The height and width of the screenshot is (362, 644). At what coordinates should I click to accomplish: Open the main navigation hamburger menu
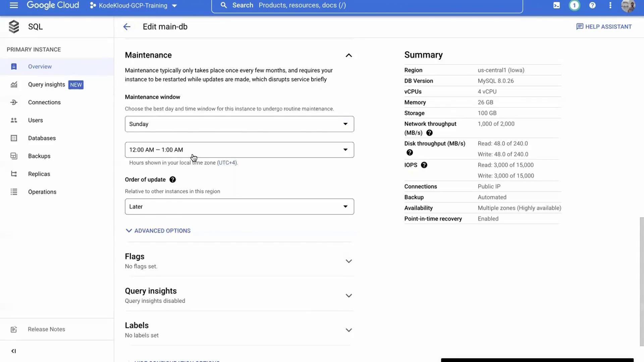click(14, 5)
